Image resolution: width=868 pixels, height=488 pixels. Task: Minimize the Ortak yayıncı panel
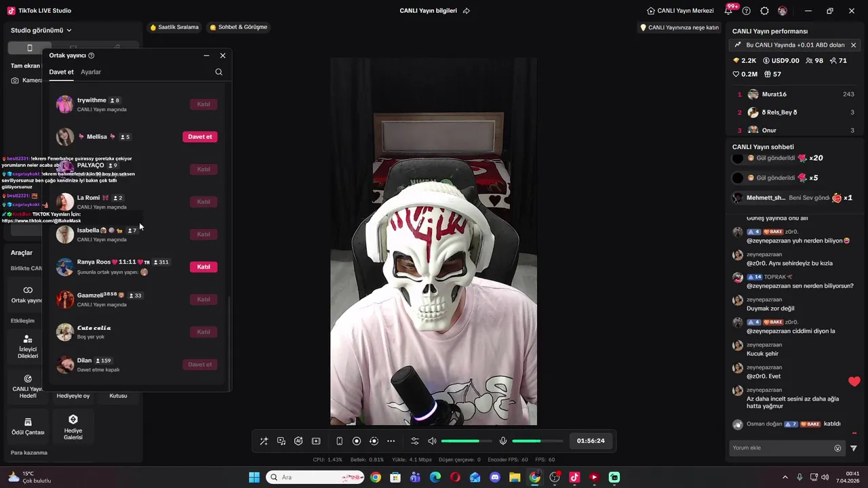tap(206, 56)
